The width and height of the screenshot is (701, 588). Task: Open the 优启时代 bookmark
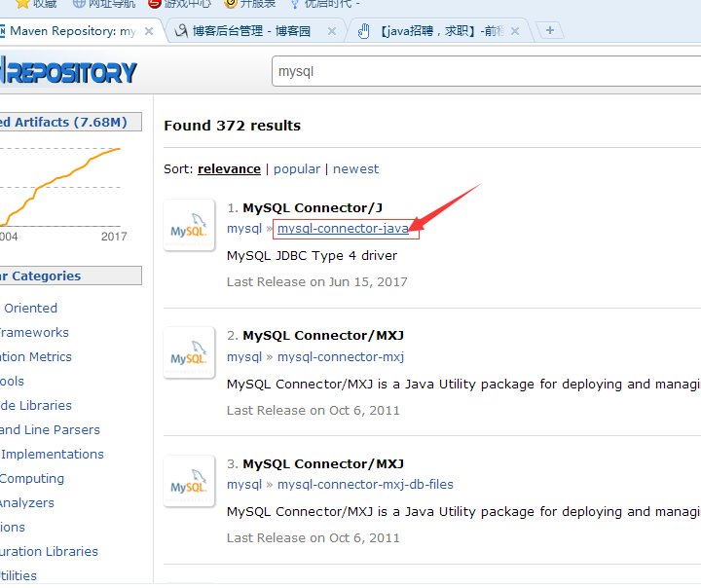point(325,4)
